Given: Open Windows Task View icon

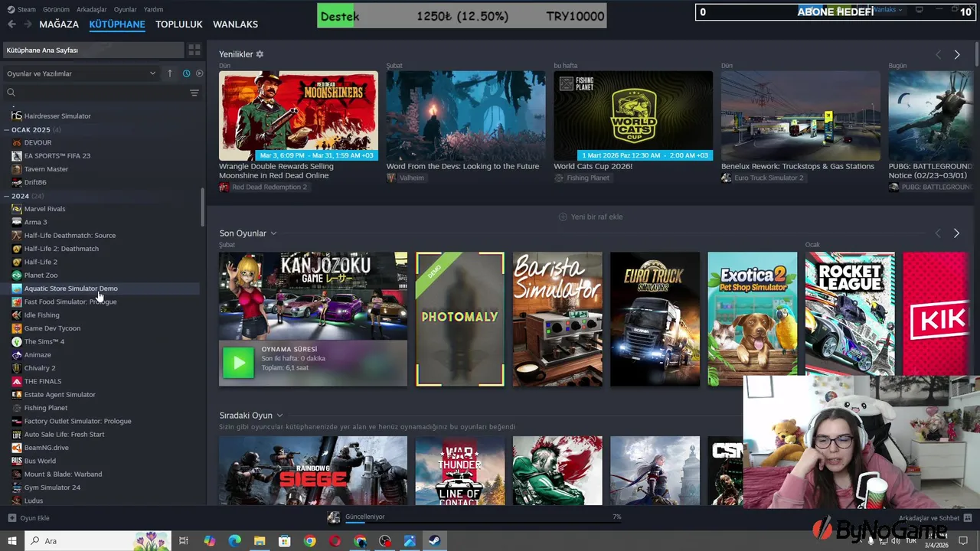Looking at the screenshot, I should (184, 541).
